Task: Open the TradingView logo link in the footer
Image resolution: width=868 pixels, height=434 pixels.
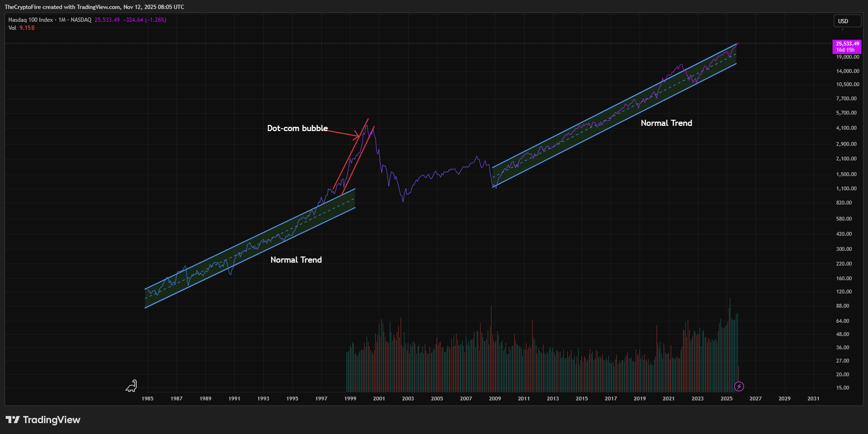Action: click(43, 420)
